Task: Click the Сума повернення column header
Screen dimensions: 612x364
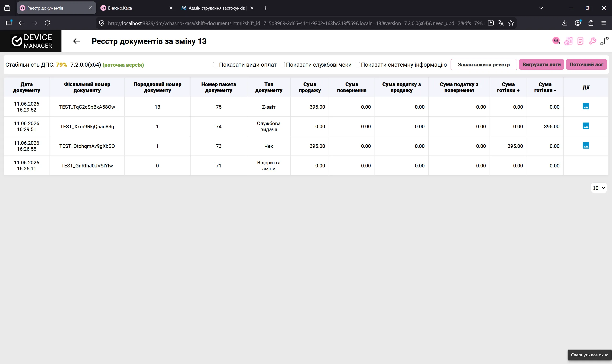Action: pyautogui.click(x=352, y=87)
